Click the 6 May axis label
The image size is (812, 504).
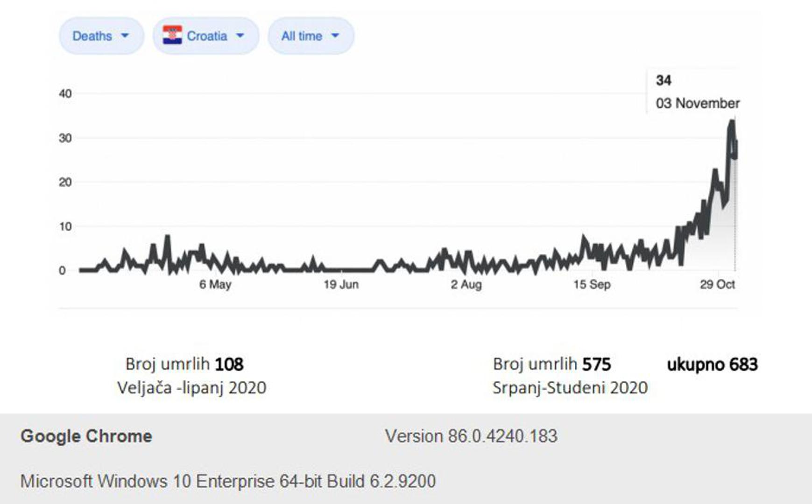[215, 284]
